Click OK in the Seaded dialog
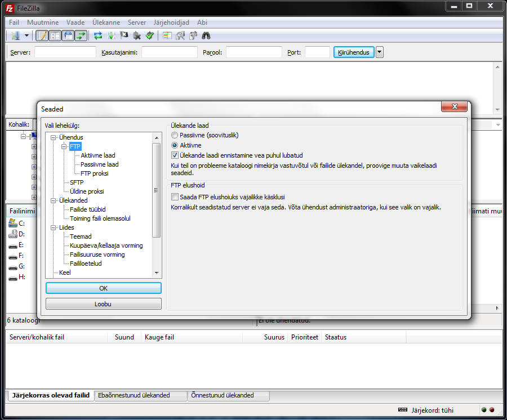Viewport: 507px width, 420px height. click(x=104, y=288)
